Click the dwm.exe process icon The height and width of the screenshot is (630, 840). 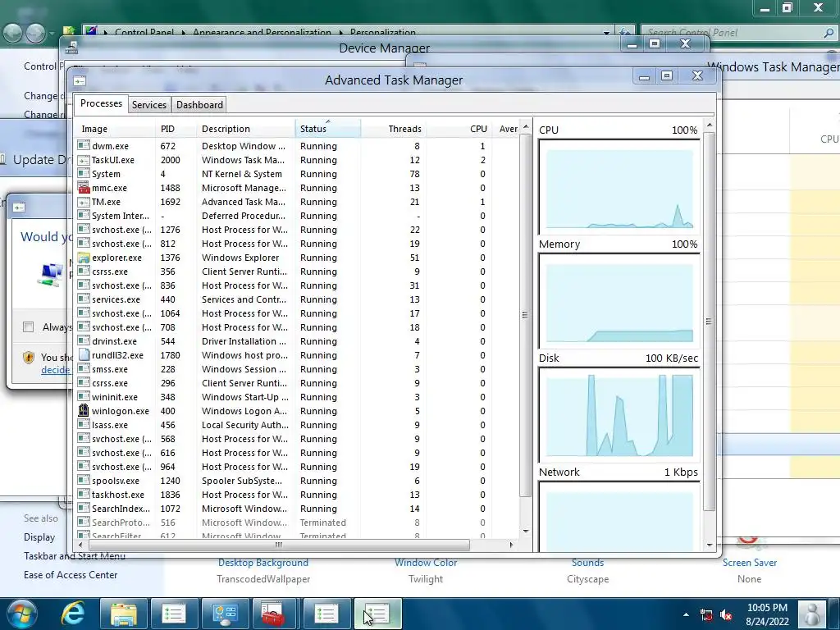[84, 146]
